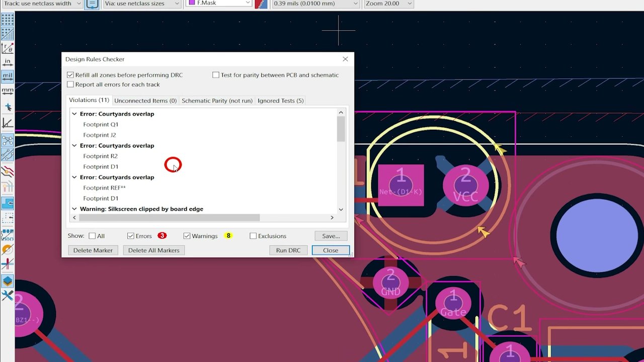This screenshot has width=644, height=362.
Task: Uncheck Refill all zones before performing DRC
Action: pos(70,75)
